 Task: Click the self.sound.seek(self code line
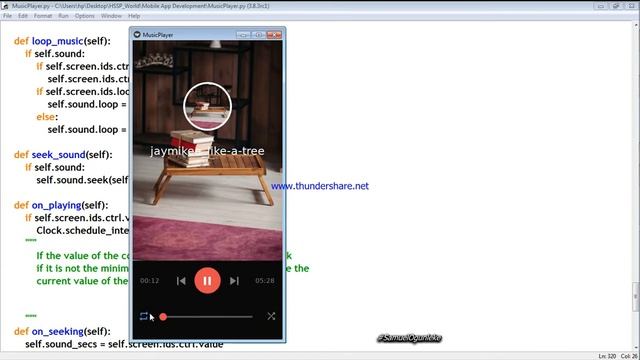(x=82, y=180)
